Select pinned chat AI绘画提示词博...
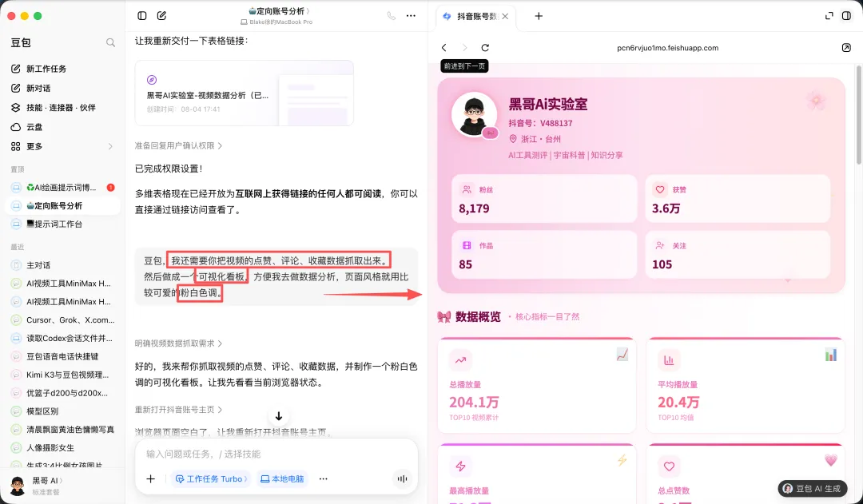The image size is (863, 504). point(62,188)
